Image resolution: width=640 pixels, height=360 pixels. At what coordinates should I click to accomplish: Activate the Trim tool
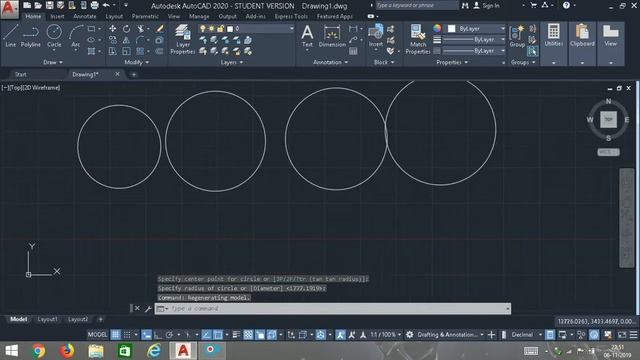pyautogui.click(x=140, y=29)
